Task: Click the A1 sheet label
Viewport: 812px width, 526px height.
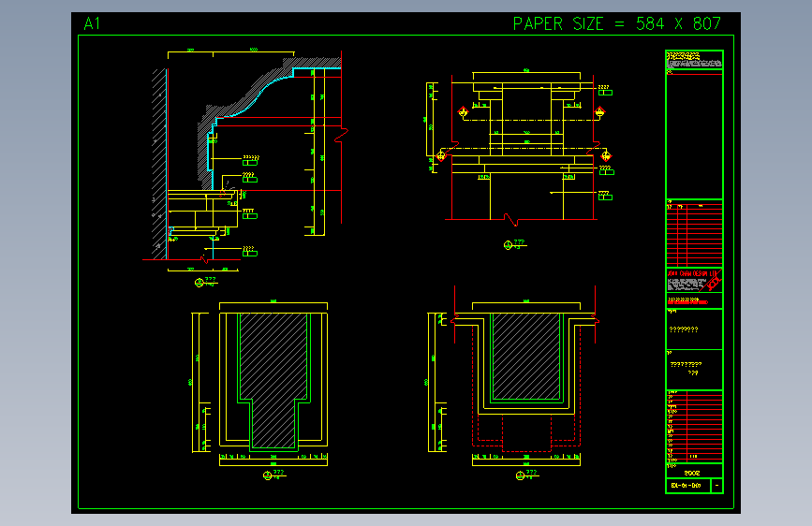Action: point(92,23)
